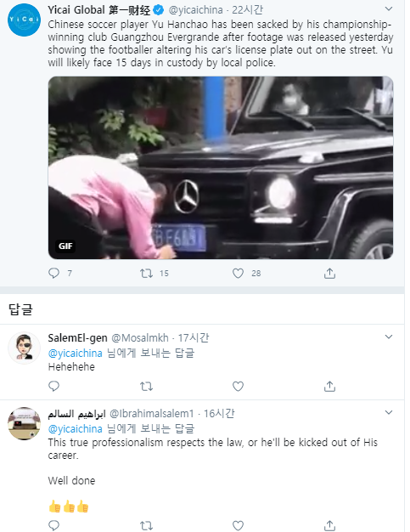The image size is (410, 532).
Task: Open the @Mosalmkh profile handle
Action: (x=140, y=338)
